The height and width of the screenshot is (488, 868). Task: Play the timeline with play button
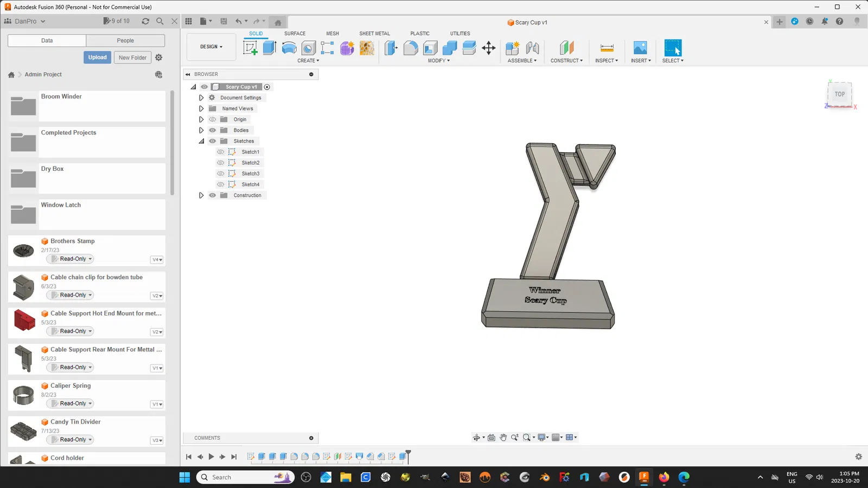click(211, 457)
